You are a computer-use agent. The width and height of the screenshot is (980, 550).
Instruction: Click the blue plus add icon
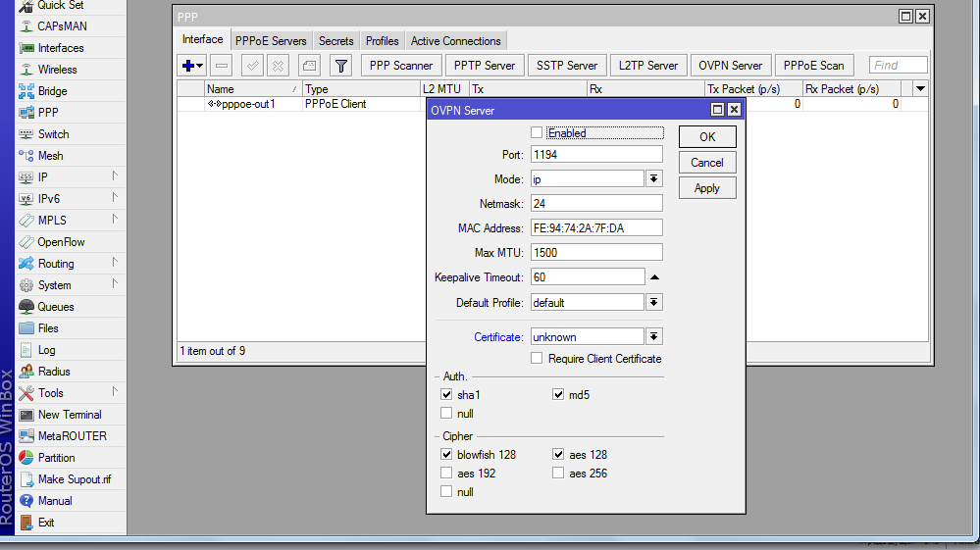[x=188, y=66]
